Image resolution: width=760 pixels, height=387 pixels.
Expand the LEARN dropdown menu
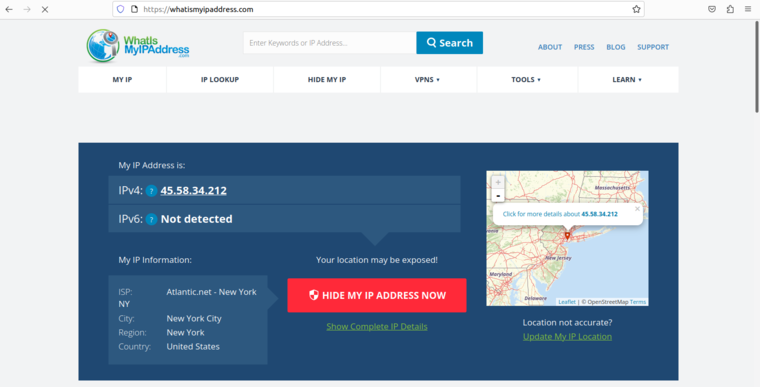(627, 80)
